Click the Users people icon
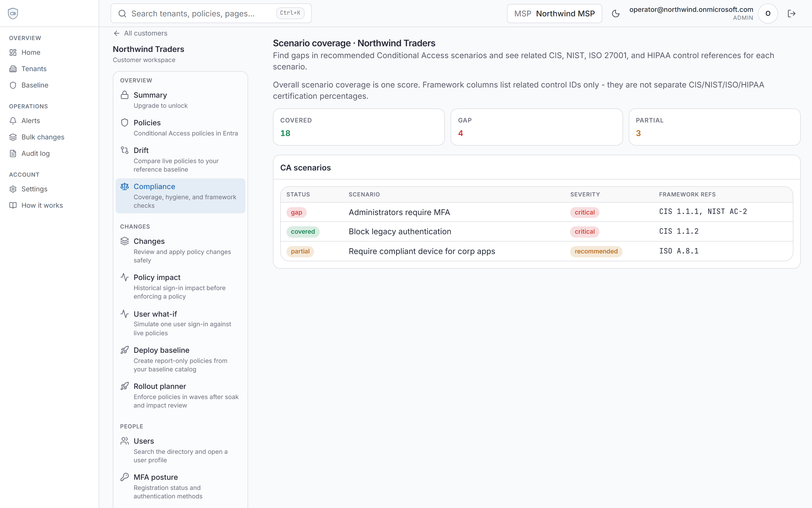The image size is (812, 508). coord(125,441)
